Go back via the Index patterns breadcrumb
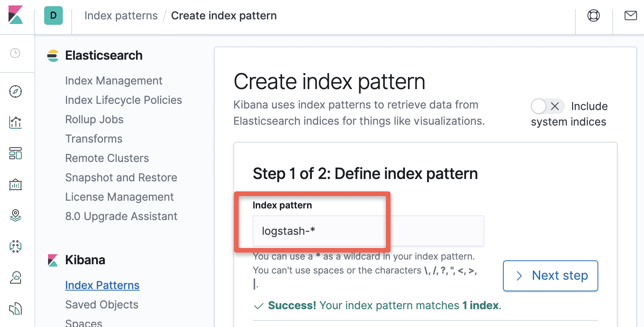Viewport: 644px width, 327px height. coord(121,15)
